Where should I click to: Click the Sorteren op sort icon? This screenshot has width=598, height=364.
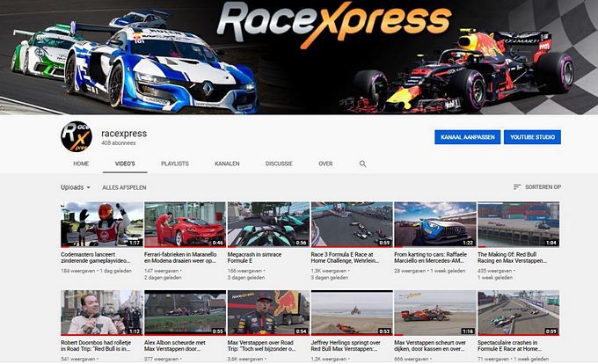click(517, 187)
